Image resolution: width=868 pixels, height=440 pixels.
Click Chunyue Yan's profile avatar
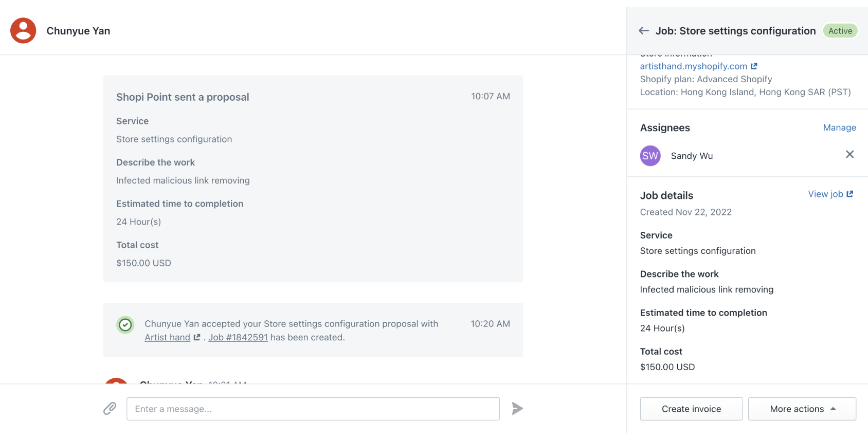pyautogui.click(x=23, y=31)
